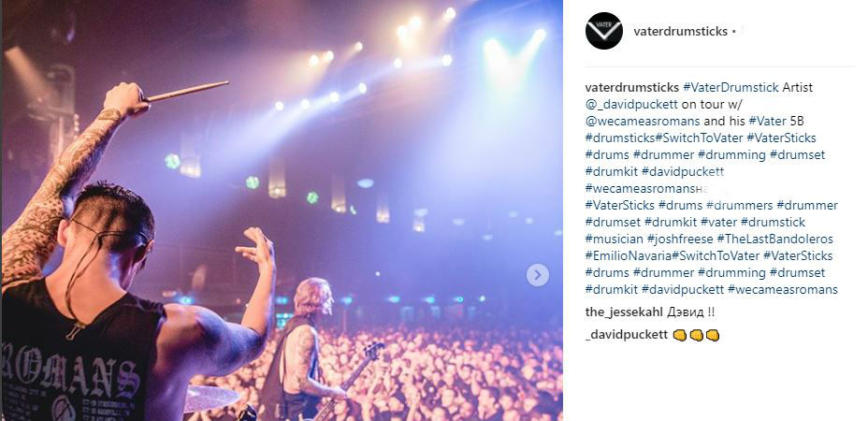Open the #drummers hashtag
This screenshot has height=421, width=868.
point(740,206)
